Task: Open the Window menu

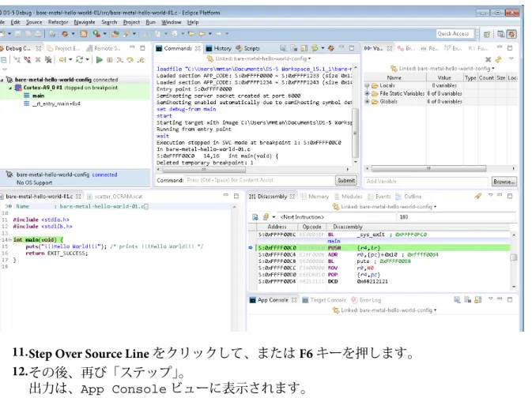Action: tap(171, 22)
